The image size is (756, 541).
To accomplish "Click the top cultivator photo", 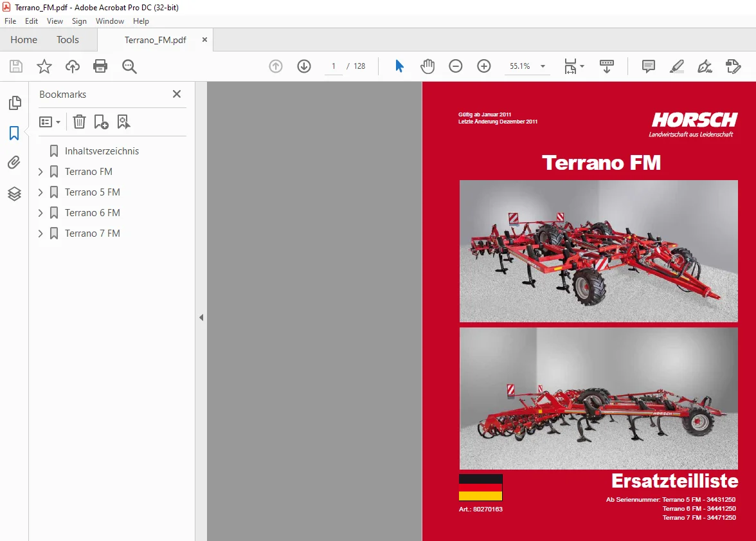I will 598,251.
